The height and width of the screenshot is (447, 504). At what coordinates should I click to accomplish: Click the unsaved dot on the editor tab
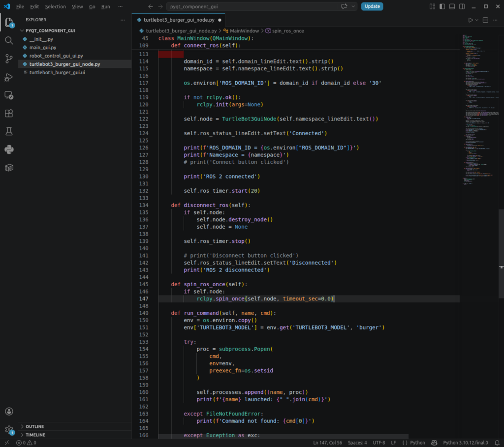(220, 20)
